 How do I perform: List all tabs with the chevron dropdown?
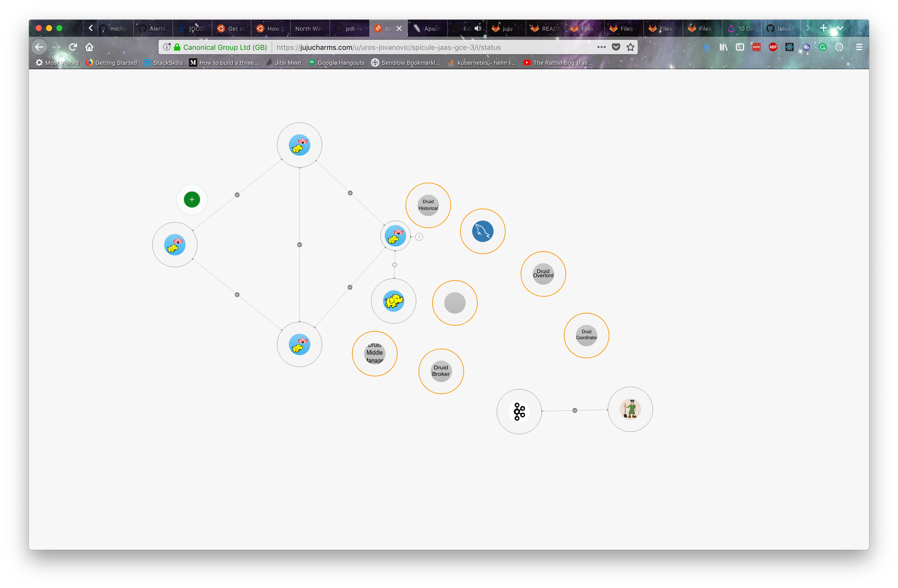[840, 28]
